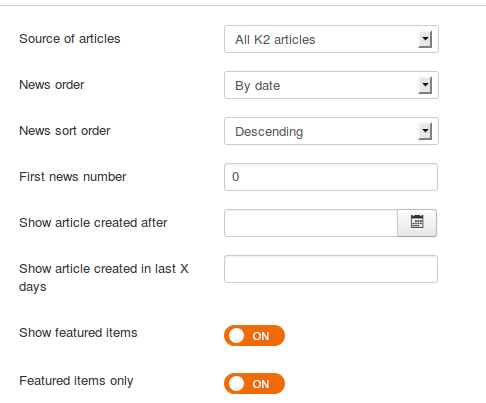Click the Show featured items label
Image resolution: width=486 pixels, height=403 pixels.
coord(78,333)
